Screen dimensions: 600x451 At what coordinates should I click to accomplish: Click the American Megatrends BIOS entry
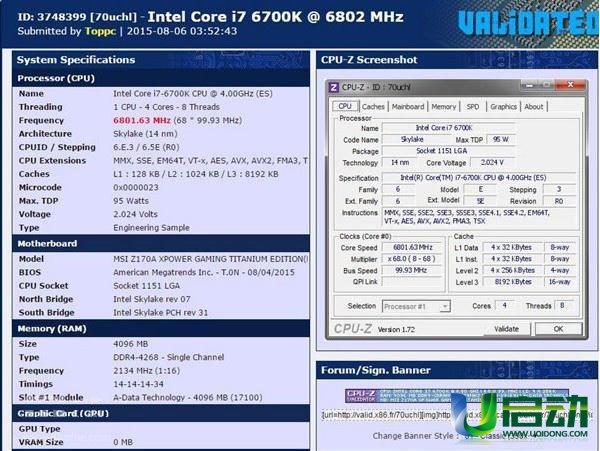click(204, 272)
